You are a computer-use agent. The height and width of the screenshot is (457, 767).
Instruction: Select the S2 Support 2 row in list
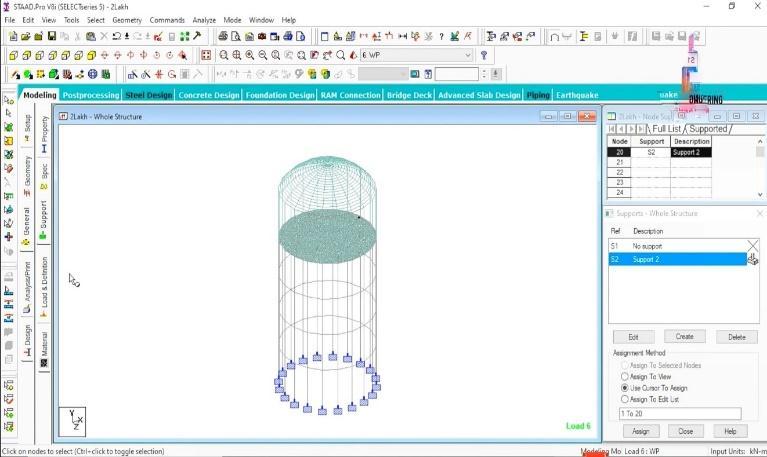coord(677,259)
